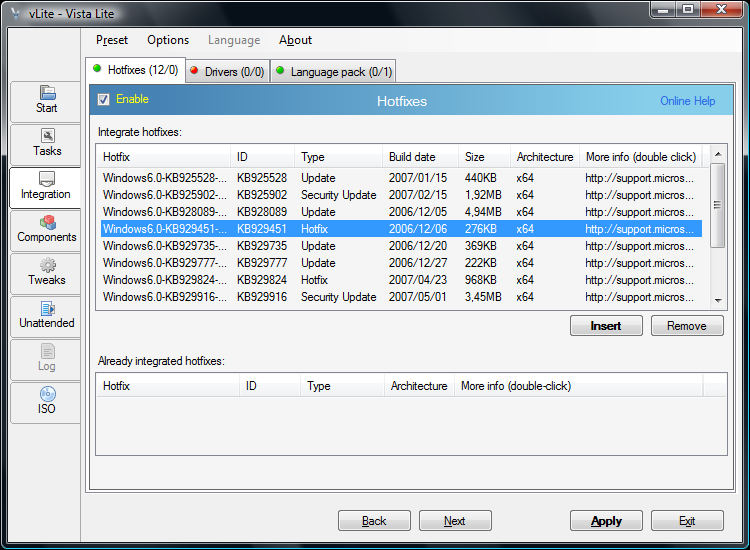
Task: Open the Start section in sidebar
Action: point(46,101)
